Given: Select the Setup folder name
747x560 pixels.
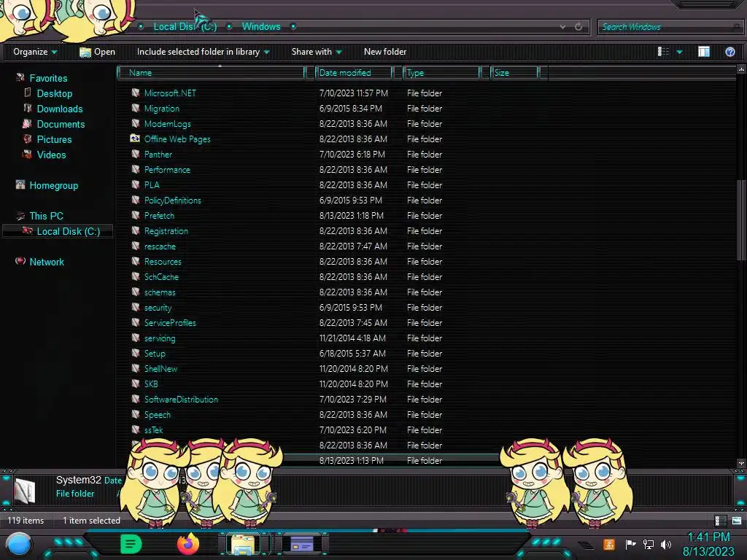Looking at the screenshot, I should [155, 354].
